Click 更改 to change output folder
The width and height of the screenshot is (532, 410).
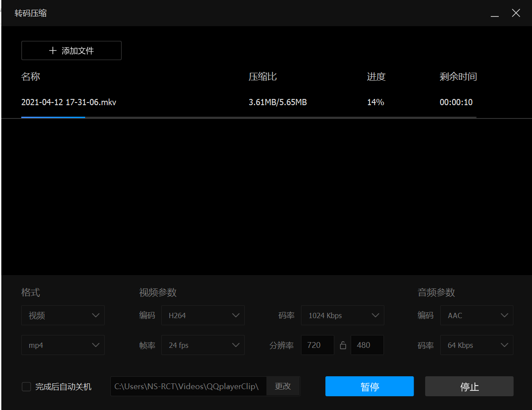(283, 386)
